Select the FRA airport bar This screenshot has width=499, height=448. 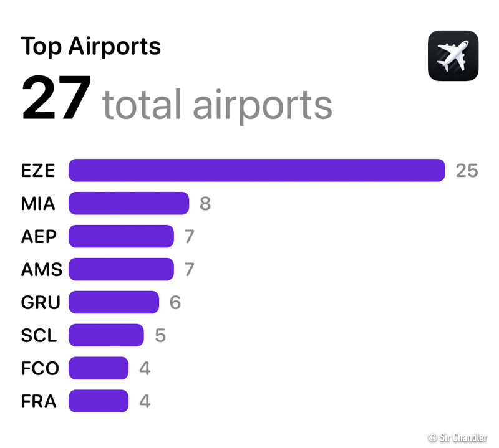click(x=99, y=401)
